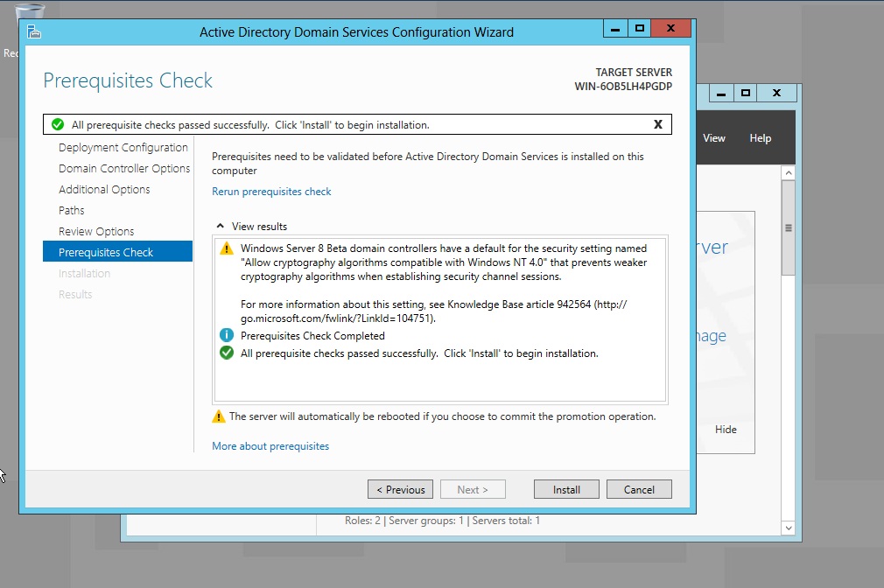The width and height of the screenshot is (884, 588).
Task: Maximize the configuration wizard window
Action: pyautogui.click(x=639, y=28)
